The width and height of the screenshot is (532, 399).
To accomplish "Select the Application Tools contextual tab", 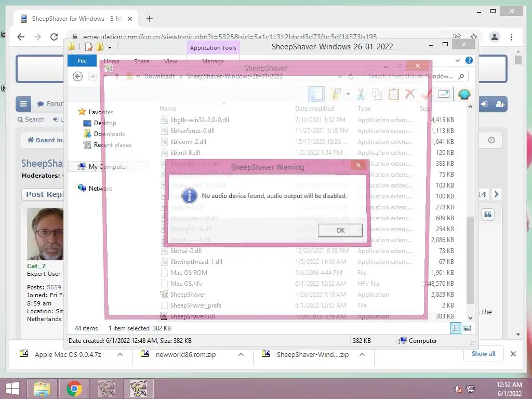I will point(213,48).
